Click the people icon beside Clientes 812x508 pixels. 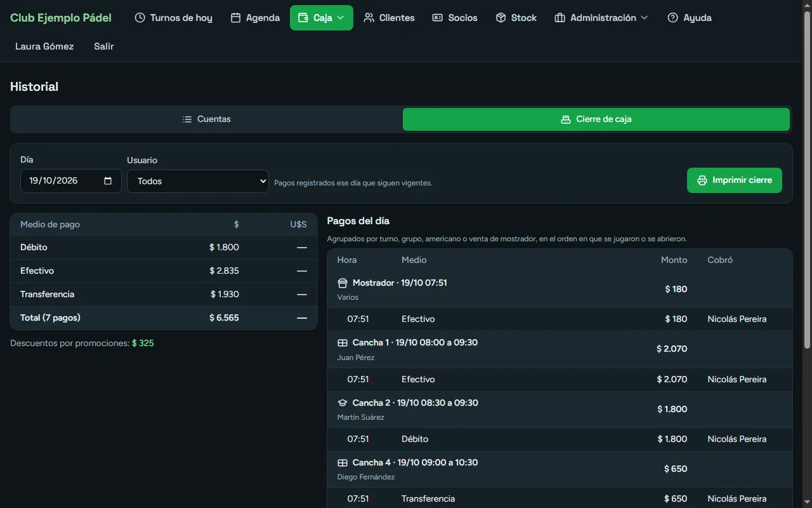click(369, 18)
